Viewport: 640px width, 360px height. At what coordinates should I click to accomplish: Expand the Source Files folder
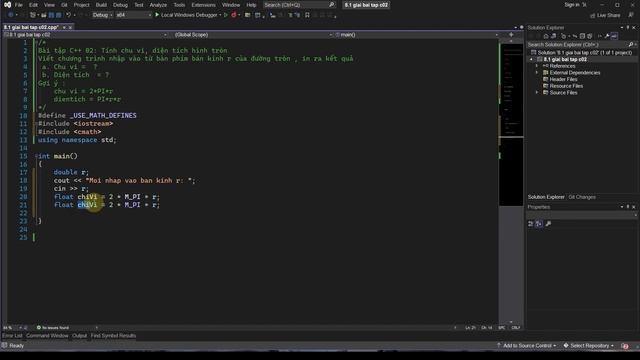point(537,93)
